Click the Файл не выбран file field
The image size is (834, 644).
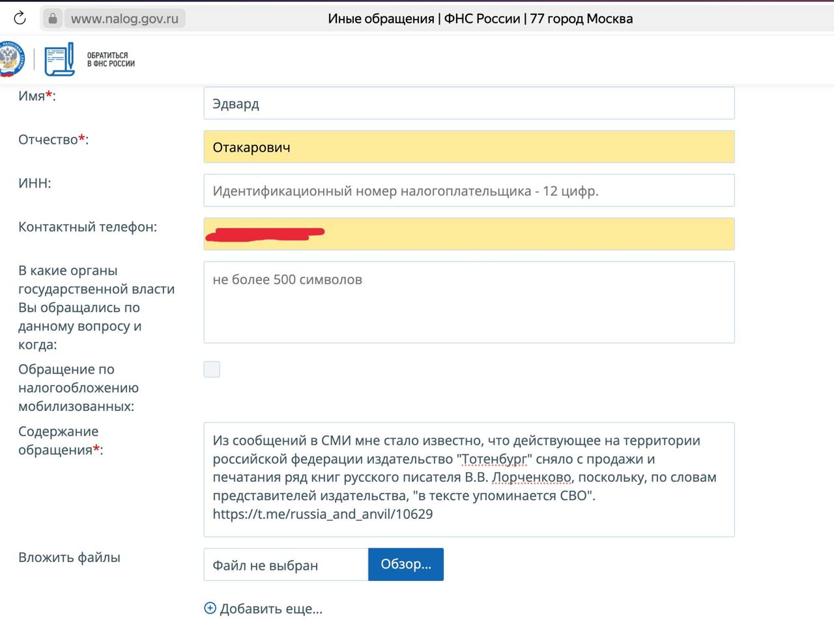click(x=285, y=565)
